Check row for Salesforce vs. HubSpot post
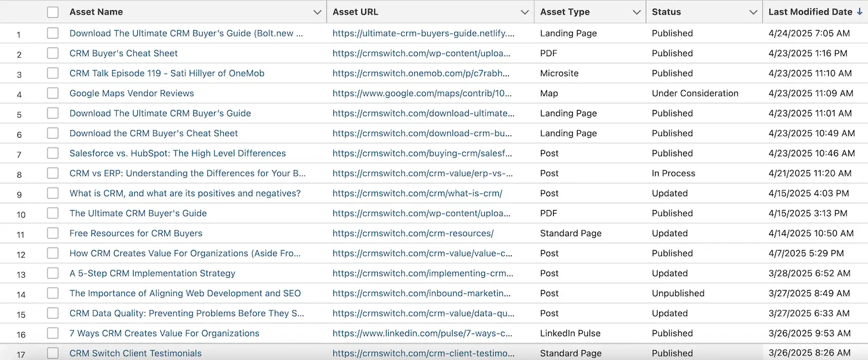Viewport: 868px width, 360px height. click(x=53, y=153)
